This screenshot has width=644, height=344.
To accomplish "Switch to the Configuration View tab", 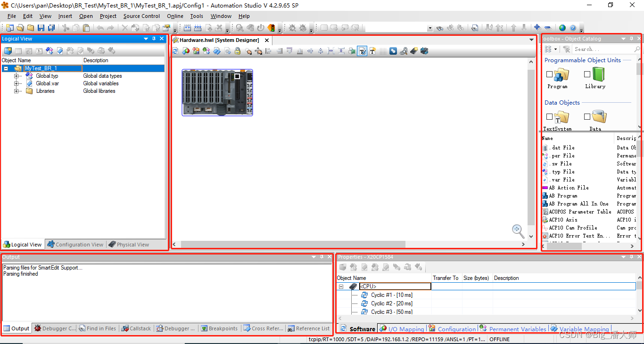I will (75, 245).
